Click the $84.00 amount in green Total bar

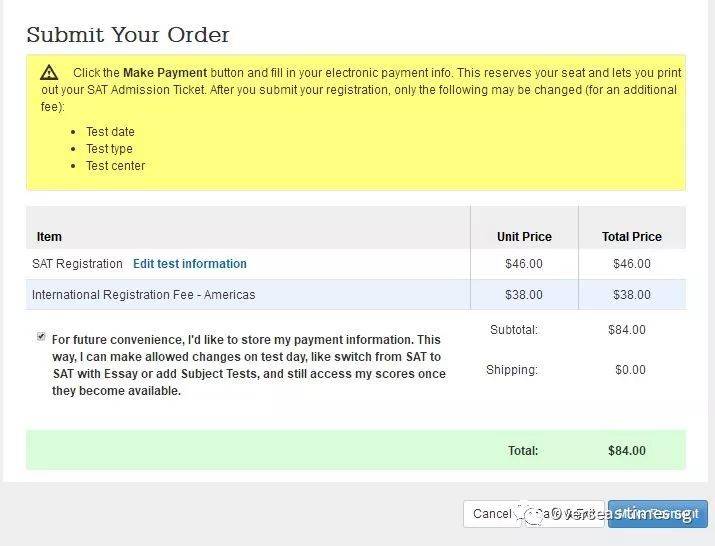coord(627,451)
